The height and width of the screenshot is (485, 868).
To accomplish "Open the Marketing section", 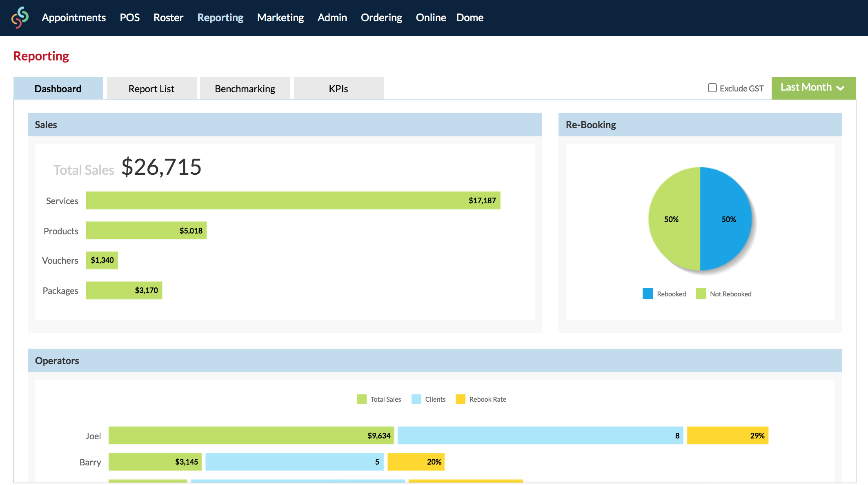I will (x=280, y=18).
